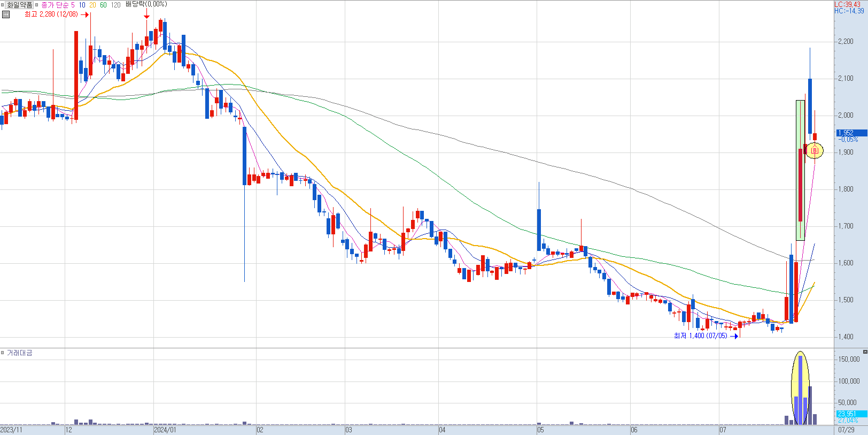This screenshot has height=435, width=868.
Task: Click the 배당락(0.00%) label
Action: tap(146, 4)
